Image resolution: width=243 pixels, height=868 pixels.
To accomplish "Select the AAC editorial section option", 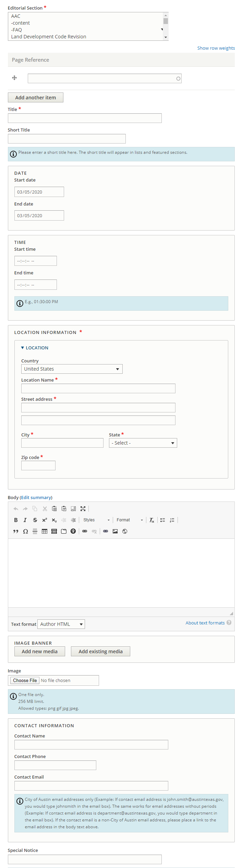I will [x=16, y=16].
